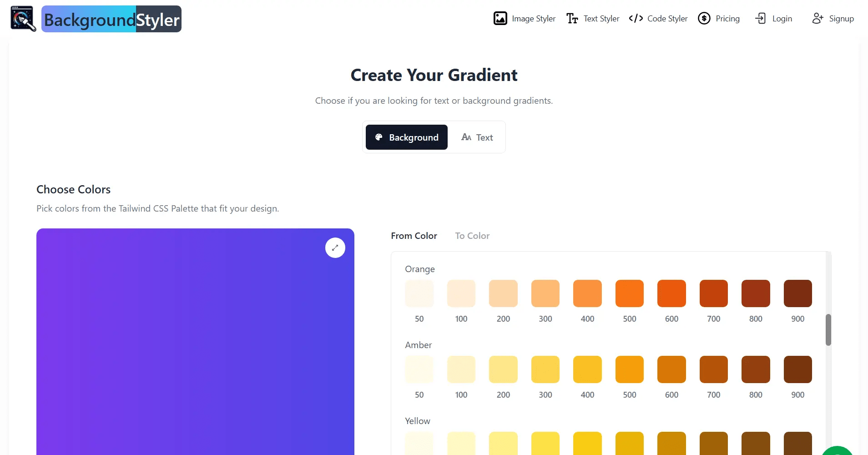868x455 pixels.
Task: Click the color panel scrollbar
Action: (x=828, y=329)
